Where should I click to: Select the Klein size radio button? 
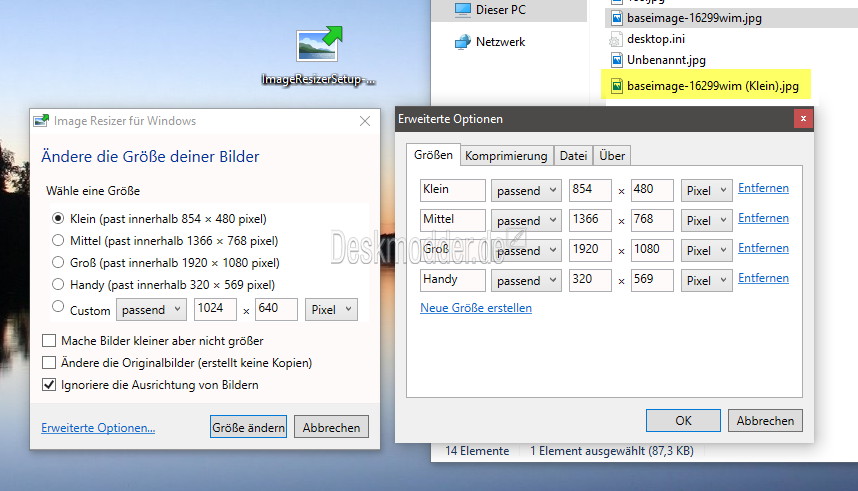coord(57,218)
